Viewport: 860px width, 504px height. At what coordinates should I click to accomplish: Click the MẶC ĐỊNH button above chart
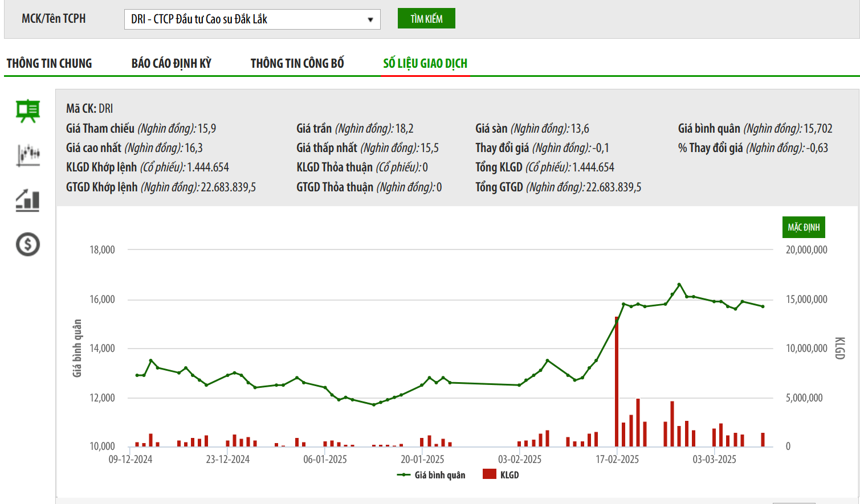[x=803, y=227]
